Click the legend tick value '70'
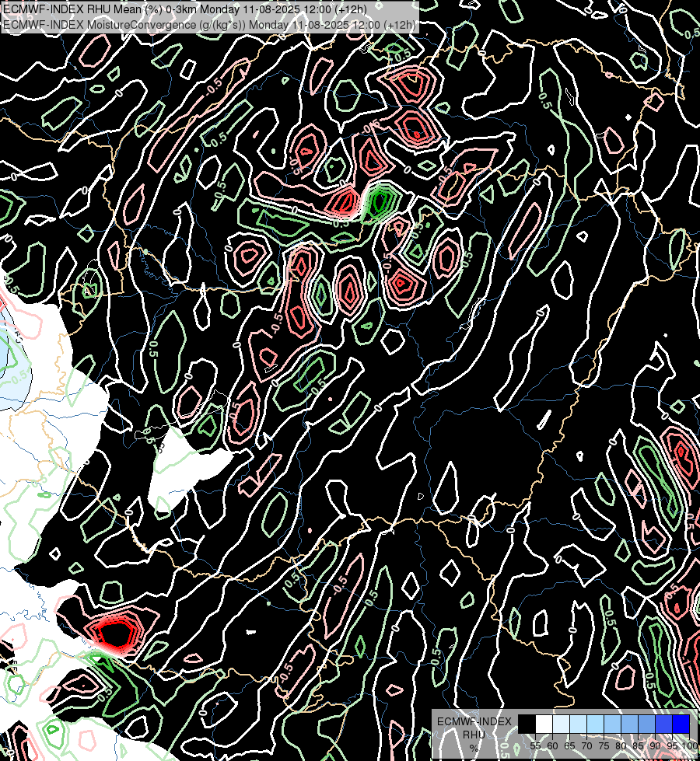 [586, 746]
